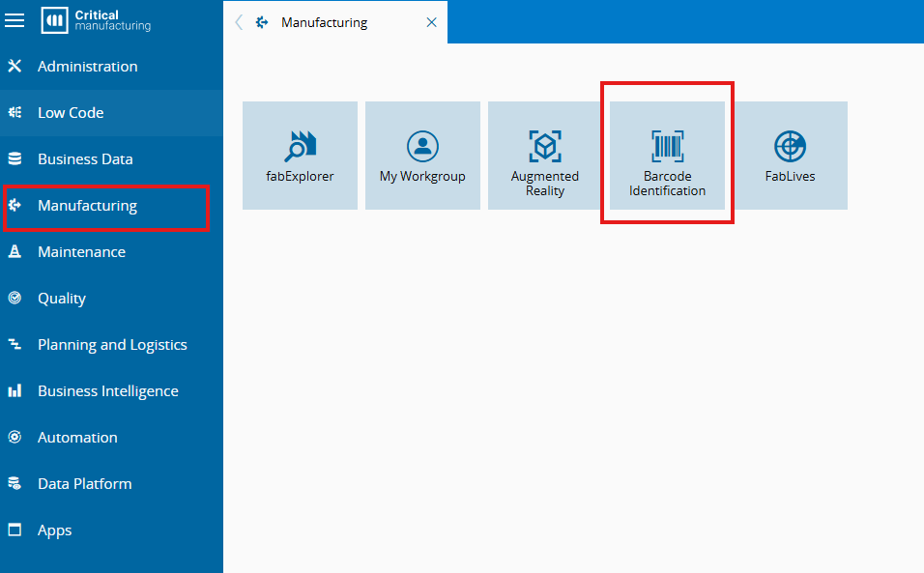The image size is (924, 573).
Task: Click the Augmented Reality cube icon
Action: pos(545,146)
